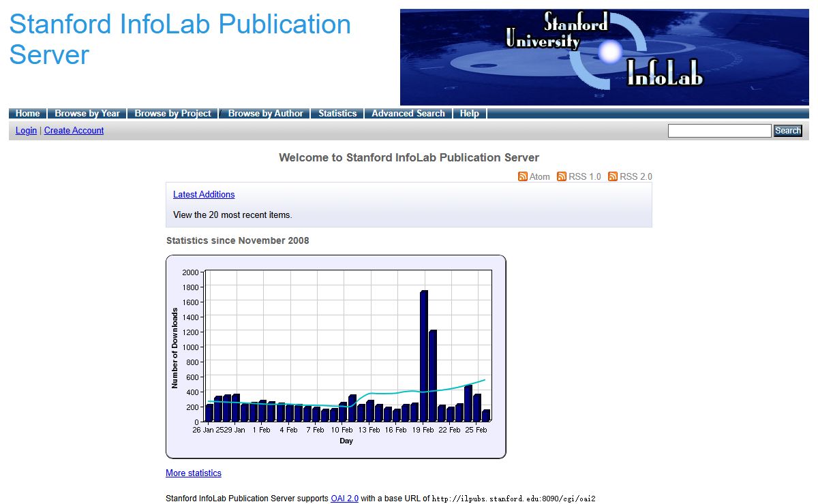Screen dimensions: 818x504
Task: Click the RSS 2.0 text link
Action: [636, 177]
